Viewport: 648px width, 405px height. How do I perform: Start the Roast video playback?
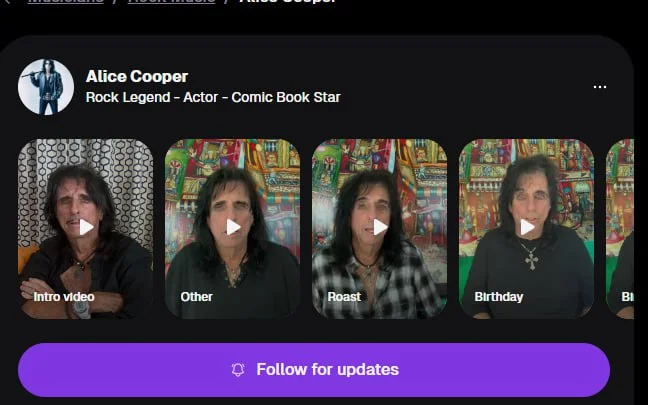coord(380,227)
